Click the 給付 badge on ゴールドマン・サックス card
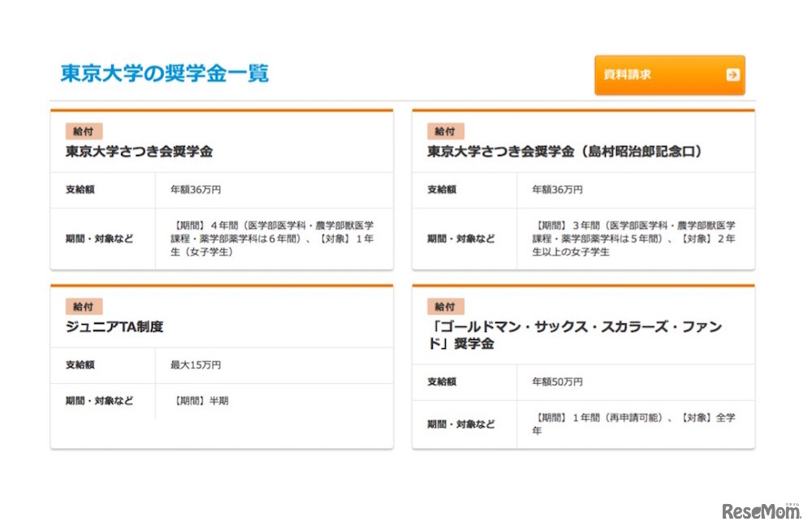This screenshot has height=530, width=812. tap(445, 306)
